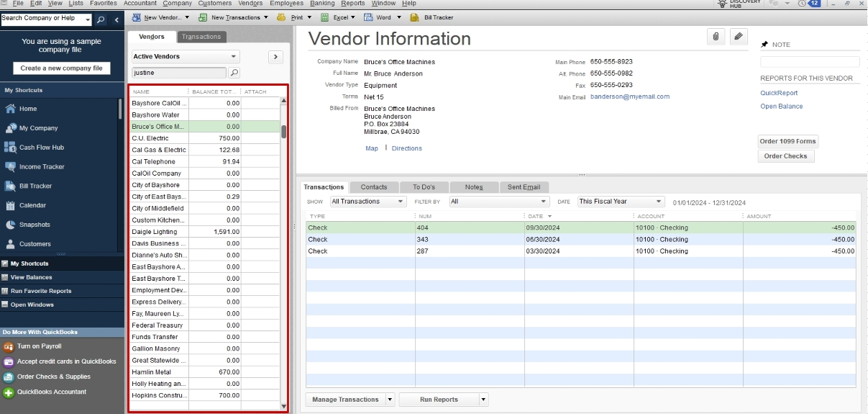Screen dimensions: 868x414
Task: Switch to the Contacts tab
Action: coord(374,187)
